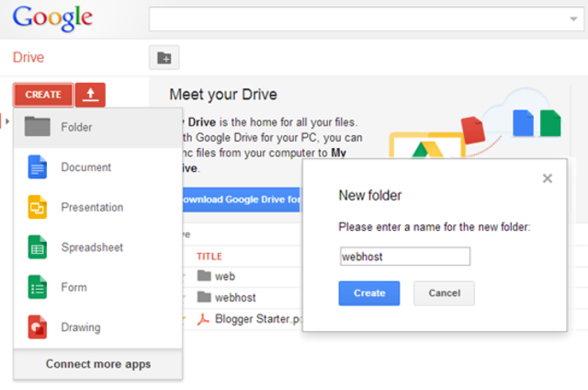Choose Form from the Create menu
This screenshot has height=390, width=588.
[x=98, y=288]
